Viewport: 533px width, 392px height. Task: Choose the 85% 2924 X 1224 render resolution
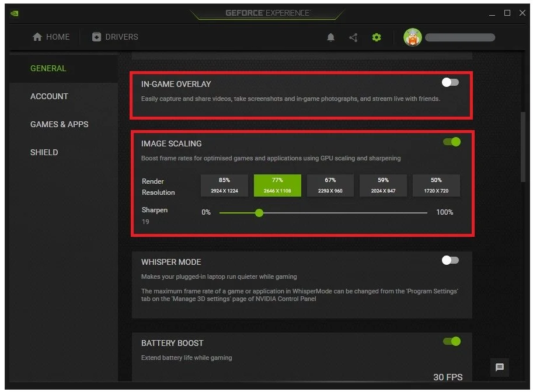[224, 185]
